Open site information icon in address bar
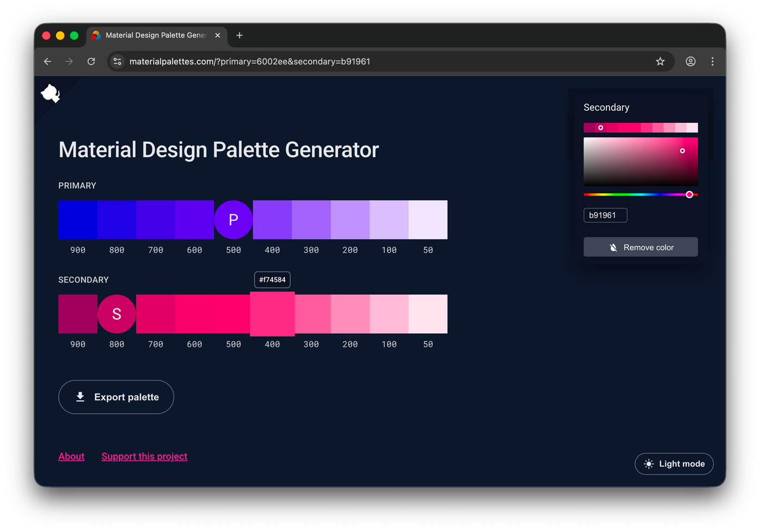This screenshot has height=532, width=760. point(117,61)
